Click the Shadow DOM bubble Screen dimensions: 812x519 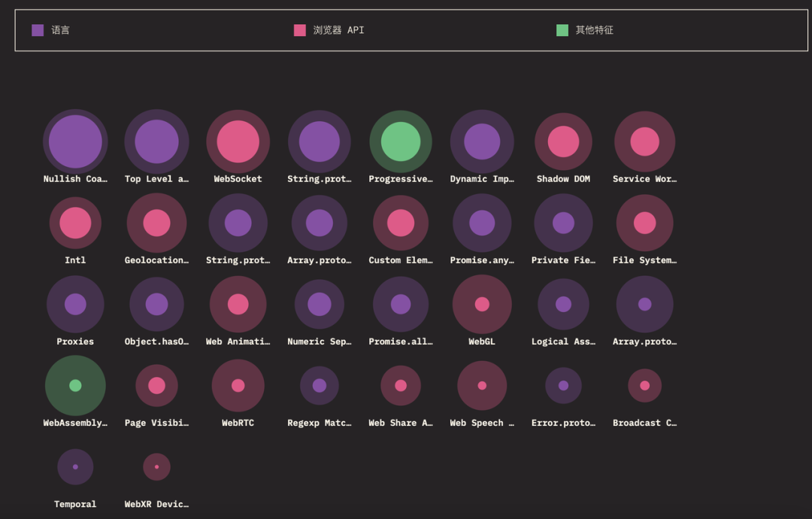coord(563,141)
